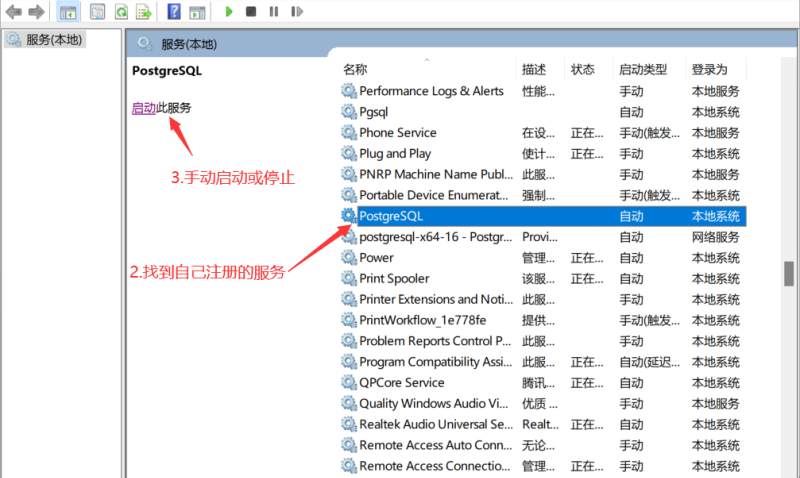Click the Back arrow in toolbar
Image resolution: width=800 pixels, height=478 pixels.
coord(13,11)
